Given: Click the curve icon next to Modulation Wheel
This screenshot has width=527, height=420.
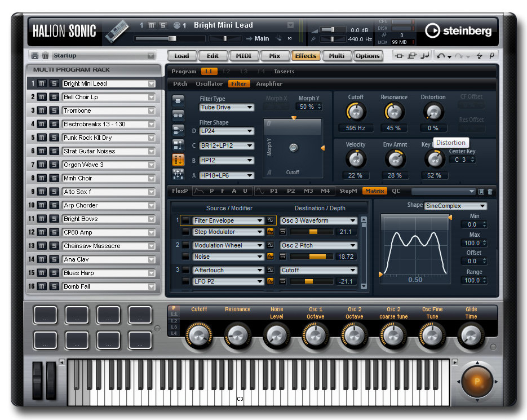Looking at the screenshot, I should pos(270,245).
